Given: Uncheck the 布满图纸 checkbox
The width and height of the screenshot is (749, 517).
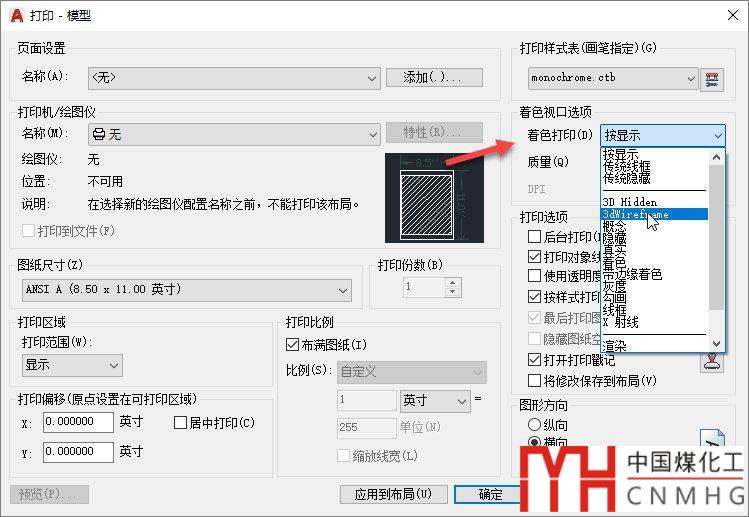Looking at the screenshot, I should pos(292,345).
